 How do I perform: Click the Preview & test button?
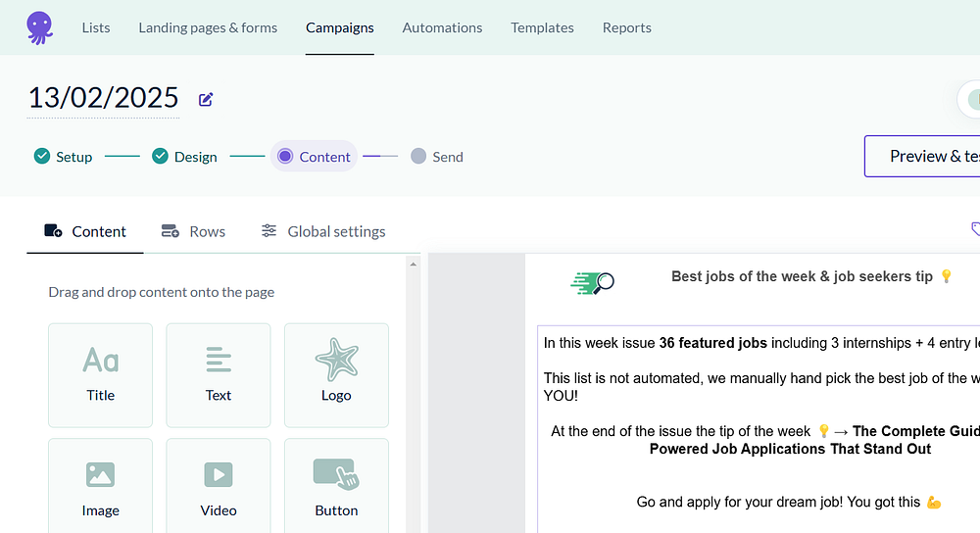pyautogui.click(x=923, y=156)
